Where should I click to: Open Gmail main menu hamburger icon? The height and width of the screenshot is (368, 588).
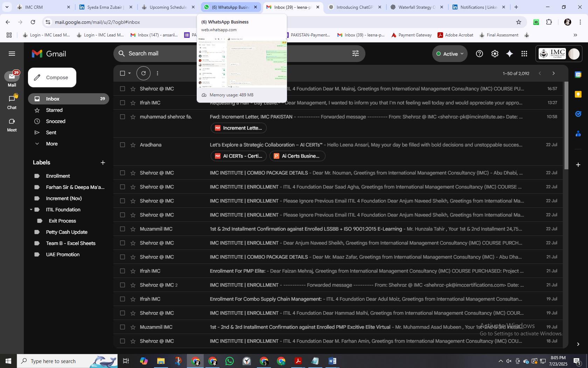click(x=12, y=54)
